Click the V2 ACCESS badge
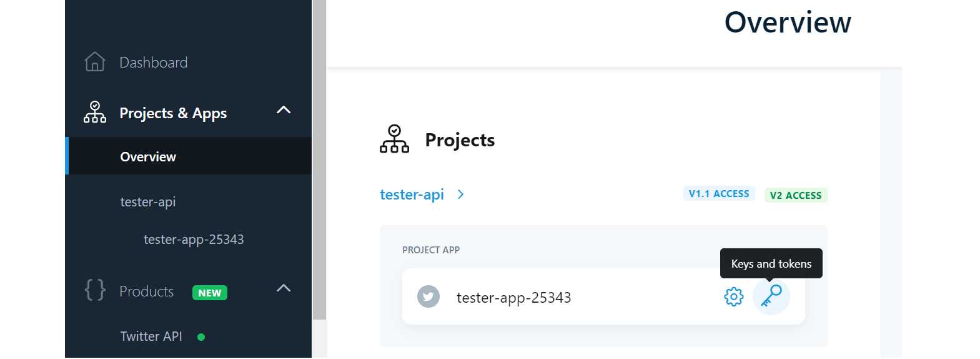This screenshot has width=980, height=359. 796,195
